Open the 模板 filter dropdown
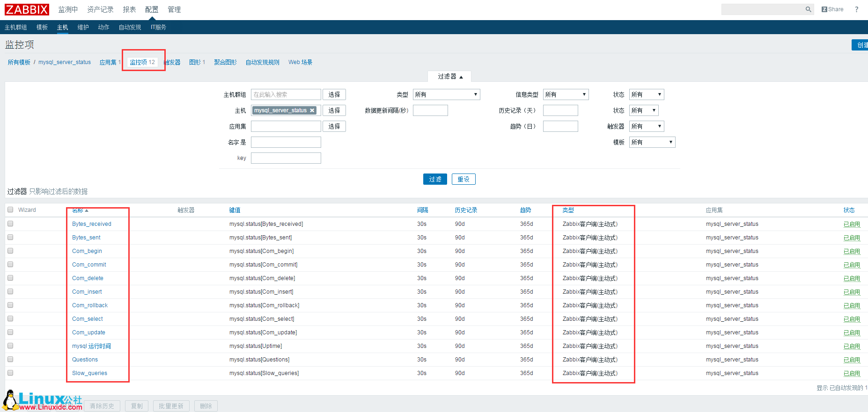Viewport: 868px width, 412px height. coord(652,142)
